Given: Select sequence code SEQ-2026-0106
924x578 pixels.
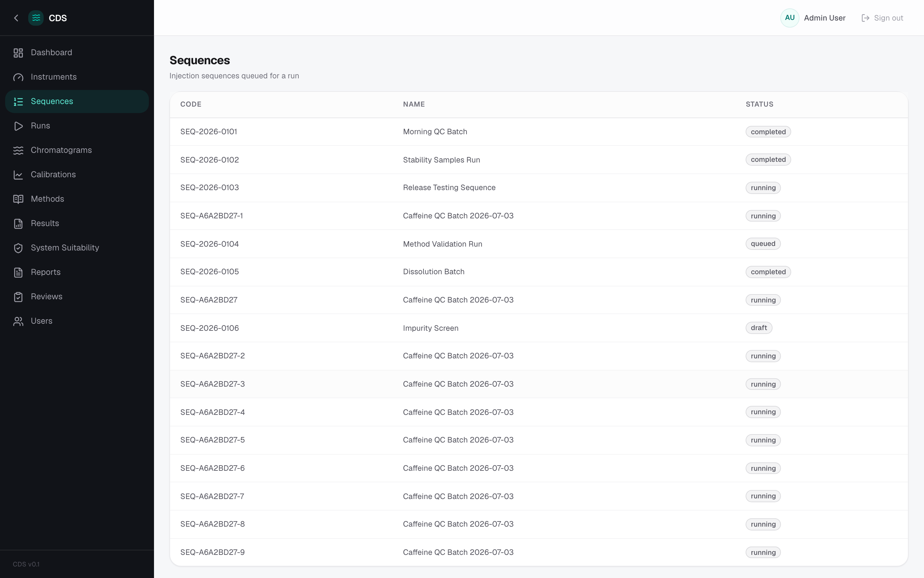Looking at the screenshot, I should pos(209,328).
